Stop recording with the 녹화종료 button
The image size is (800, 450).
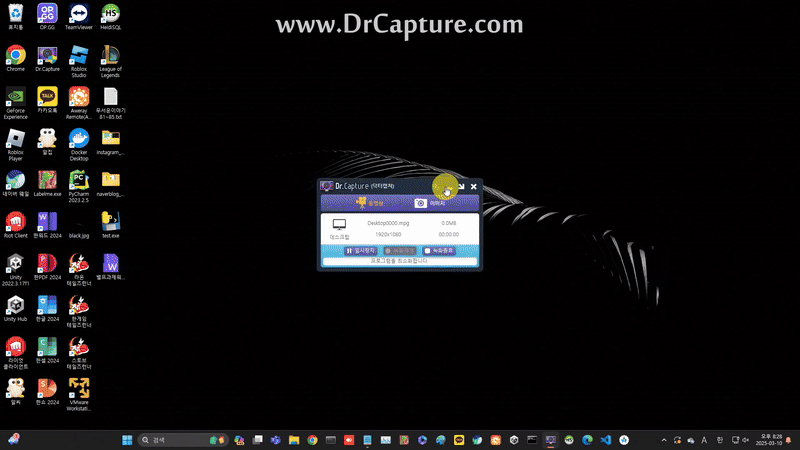click(x=439, y=251)
